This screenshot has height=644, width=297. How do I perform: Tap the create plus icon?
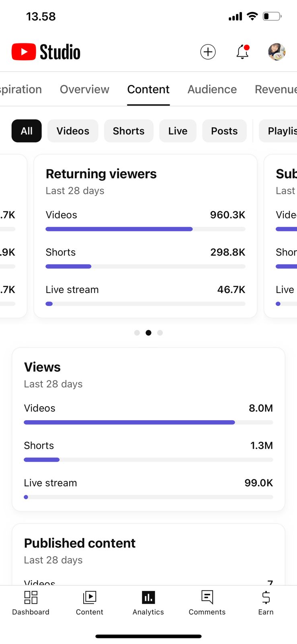(208, 52)
